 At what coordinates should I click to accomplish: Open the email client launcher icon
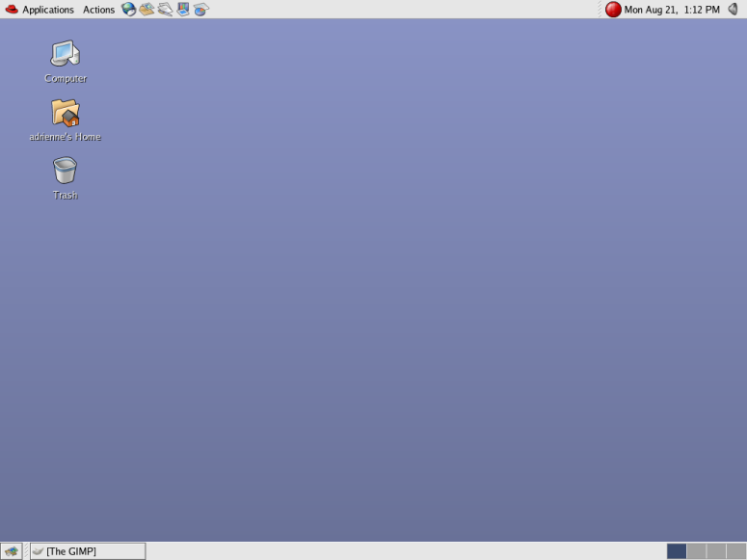(x=147, y=10)
